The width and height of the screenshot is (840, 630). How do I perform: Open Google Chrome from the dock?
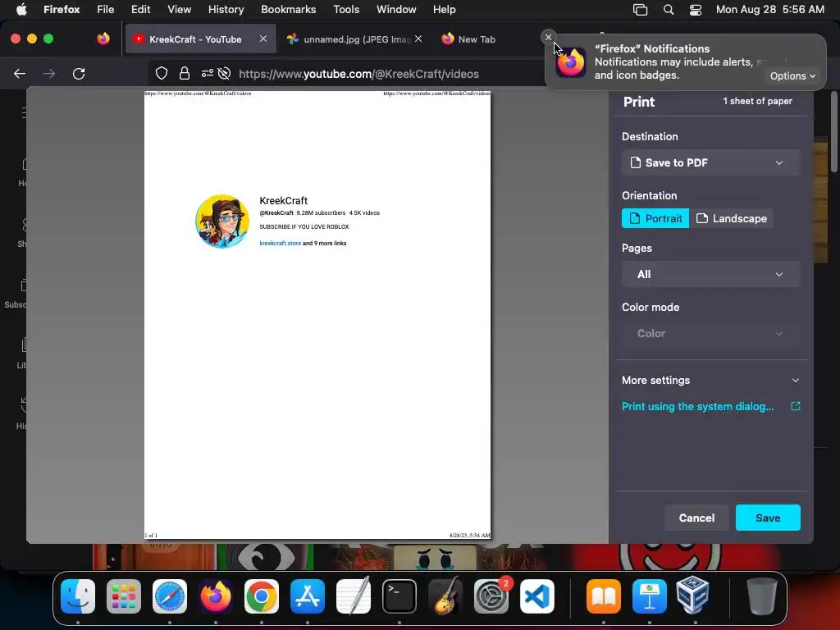262,596
